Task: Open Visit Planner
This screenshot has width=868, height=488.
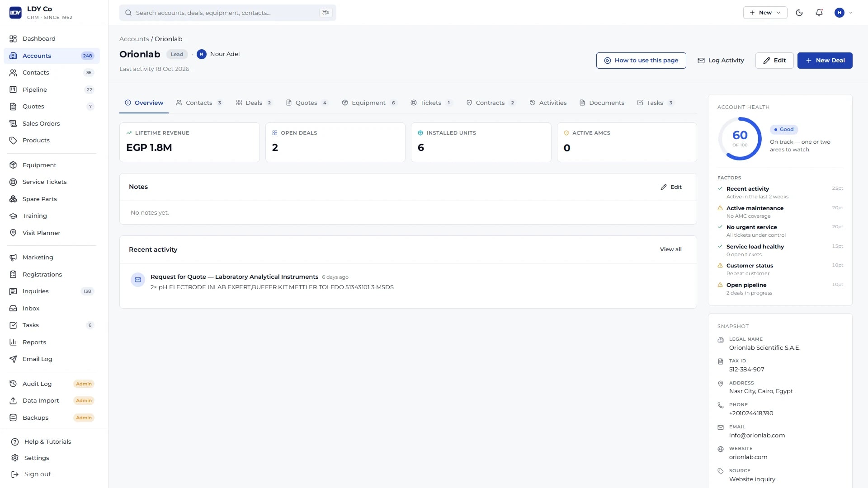Action: click(x=52, y=233)
